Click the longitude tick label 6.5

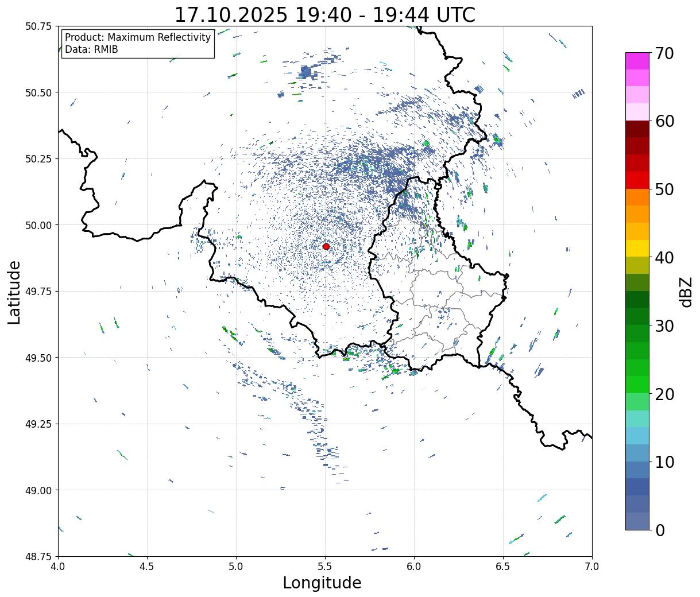coord(503,567)
